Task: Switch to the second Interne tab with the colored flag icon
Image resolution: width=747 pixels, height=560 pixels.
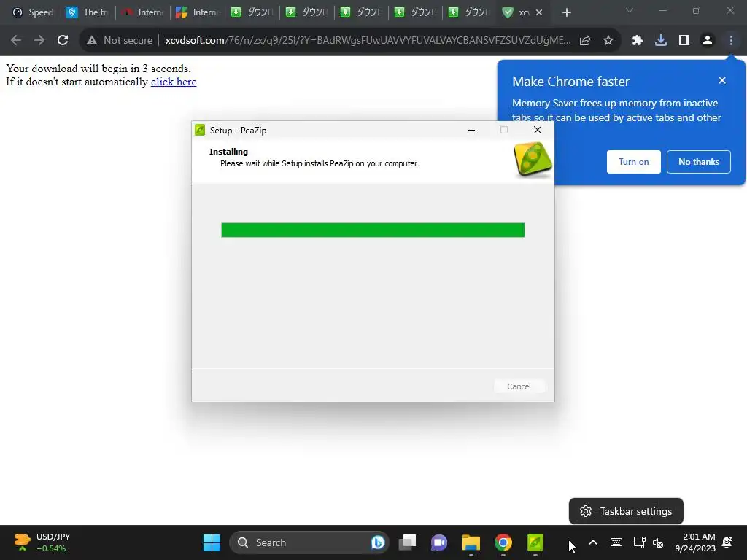Action: point(198,12)
